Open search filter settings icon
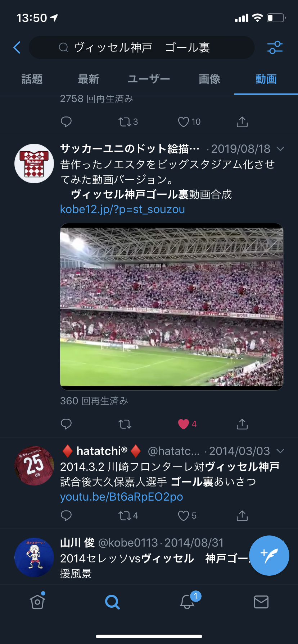The image size is (298, 644). tap(275, 47)
